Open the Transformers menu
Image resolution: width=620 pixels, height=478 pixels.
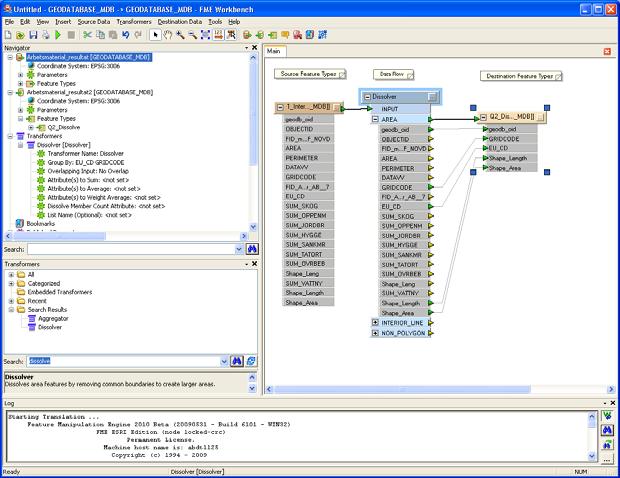coord(134,22)
